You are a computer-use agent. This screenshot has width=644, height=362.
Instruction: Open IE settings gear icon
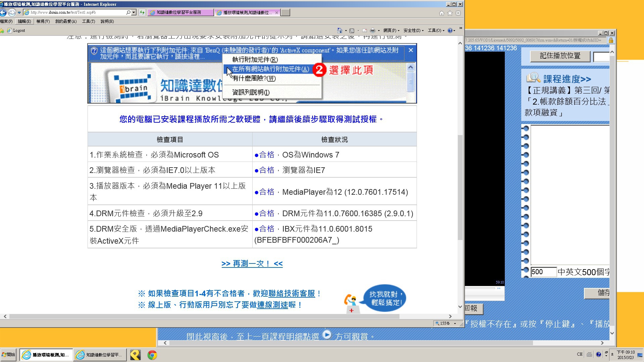(x=458, y=13)
